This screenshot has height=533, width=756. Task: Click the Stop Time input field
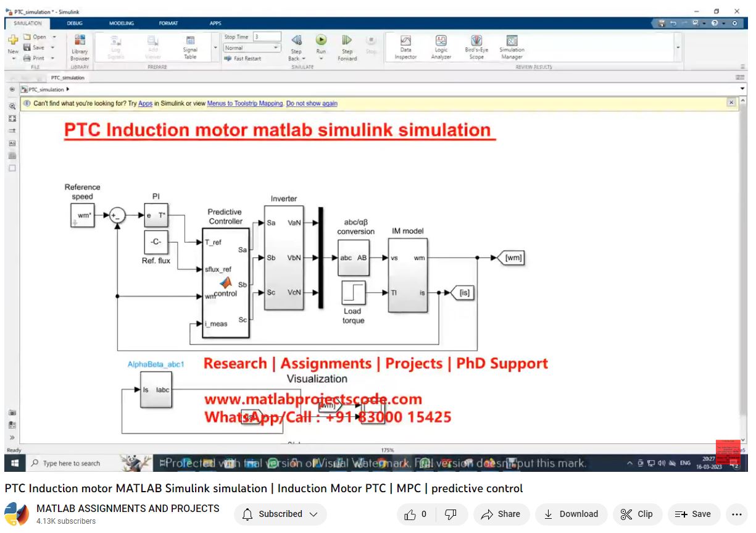(x=266, y=37)
